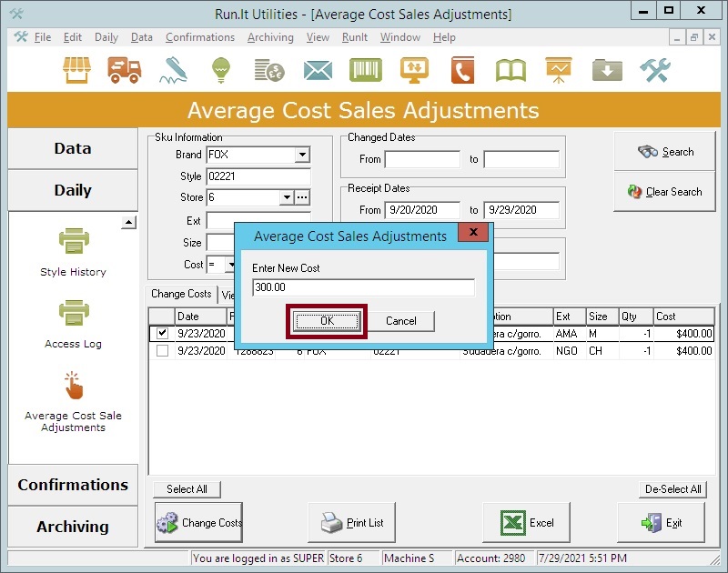Collapse the sidebar with the up arrow
Screen dimensions: 728x573
point(128,222)
